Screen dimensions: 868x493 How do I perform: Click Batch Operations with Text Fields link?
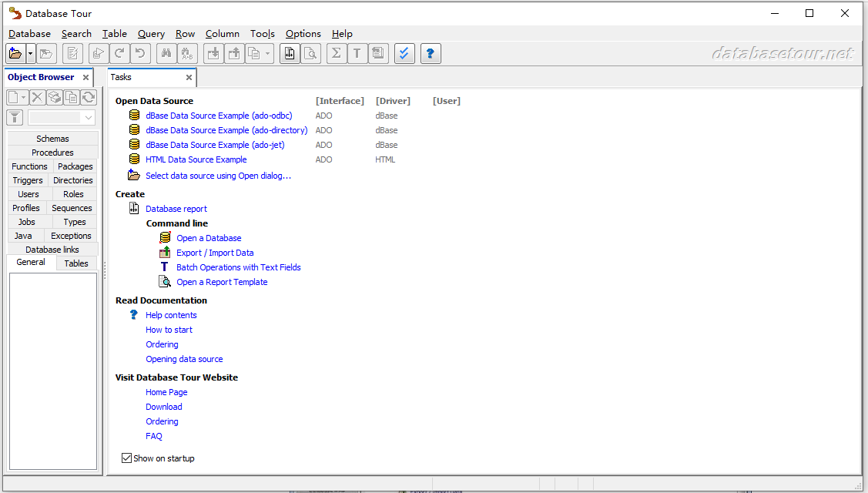[239, 267]
